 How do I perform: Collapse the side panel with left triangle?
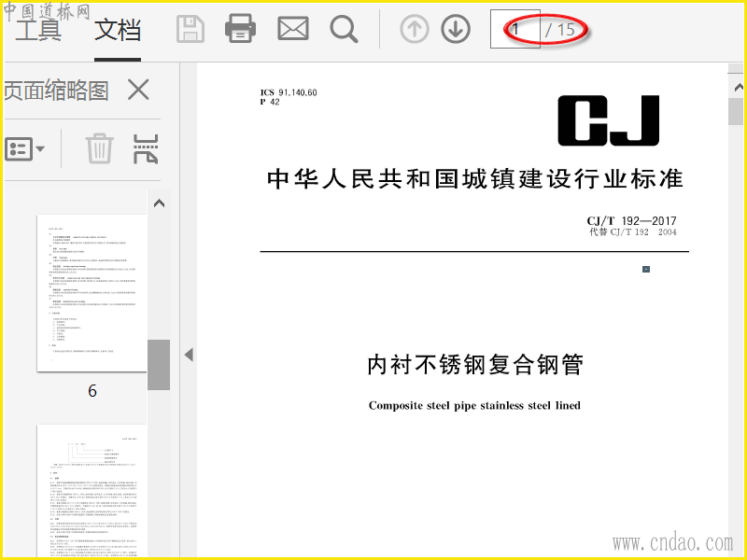pyautogui.click(x=189, y=355)
